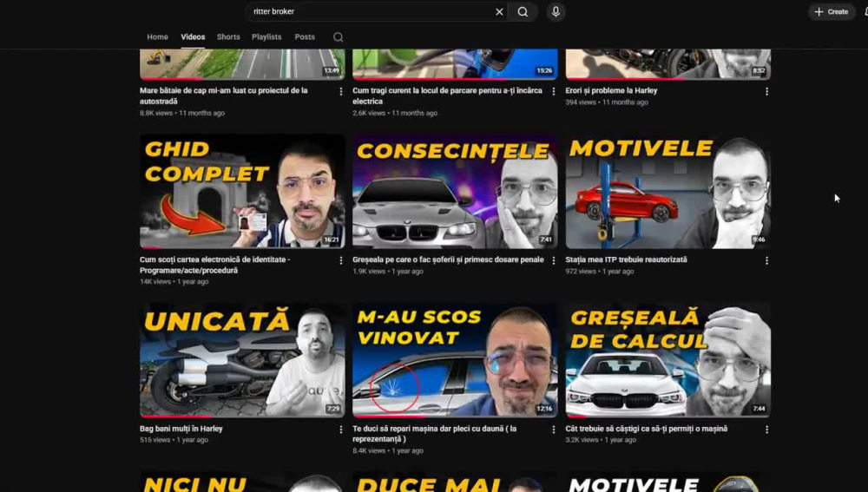Open options menu for 'Bag bani mulți în Harley'
868x492 pixels.
[341, 430]
